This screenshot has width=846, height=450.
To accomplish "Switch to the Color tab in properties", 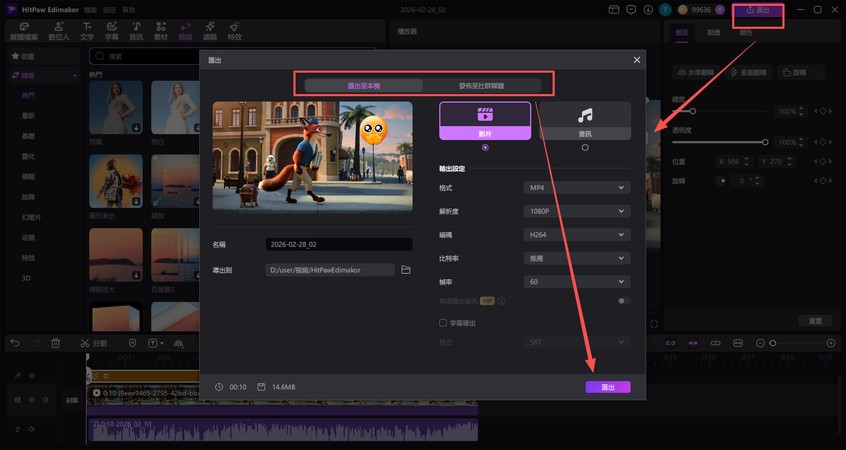I will pyautogui.click(x=746, y=32).
